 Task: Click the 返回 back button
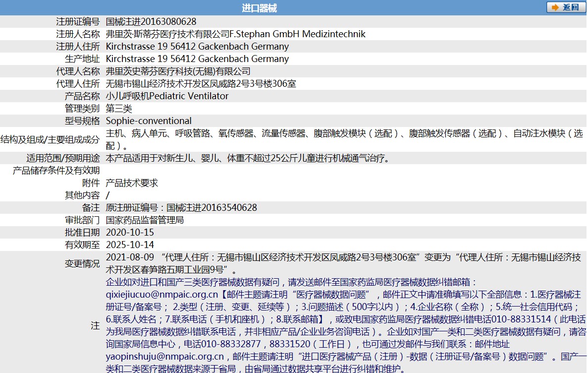pyautogui.click(x=566, y=7)
